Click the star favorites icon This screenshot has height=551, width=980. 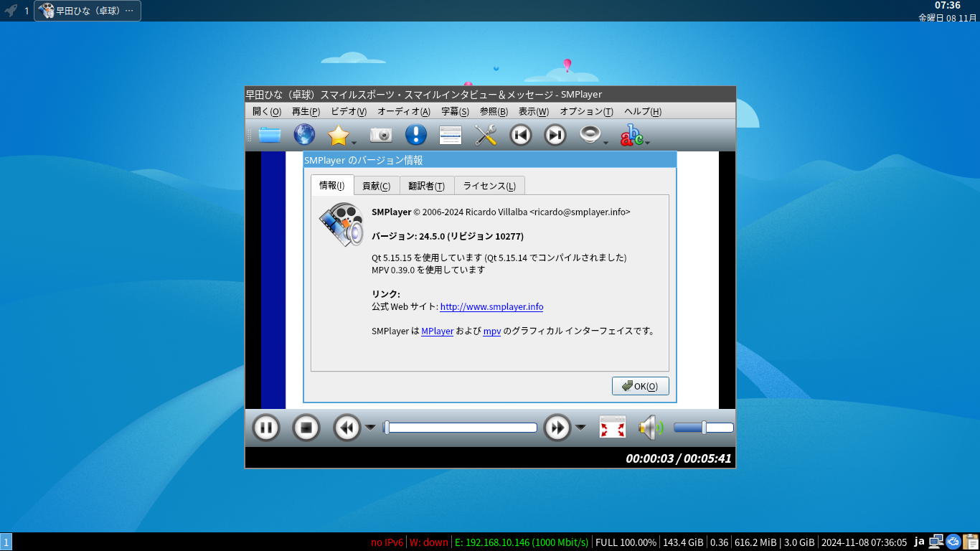338,135
